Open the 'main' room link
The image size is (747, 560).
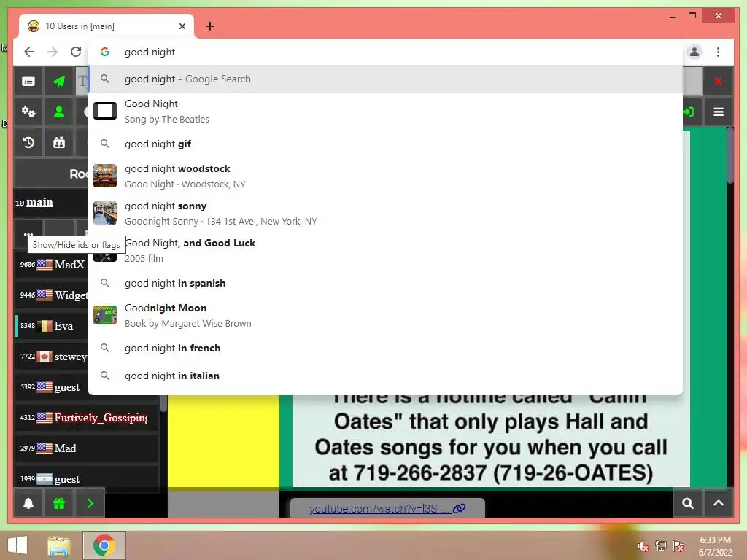point(39,202)
